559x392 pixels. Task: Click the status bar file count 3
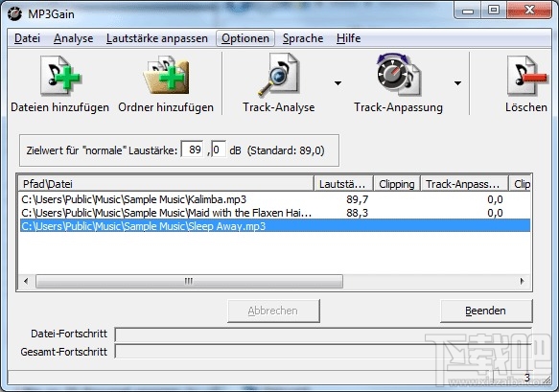[527, 378]
